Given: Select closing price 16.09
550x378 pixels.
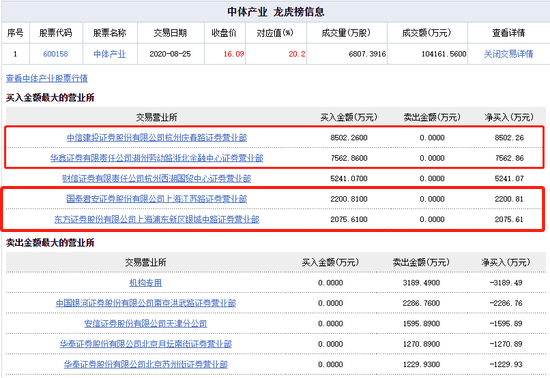Looking at the screenshot, I should click(x=234, y=54).
